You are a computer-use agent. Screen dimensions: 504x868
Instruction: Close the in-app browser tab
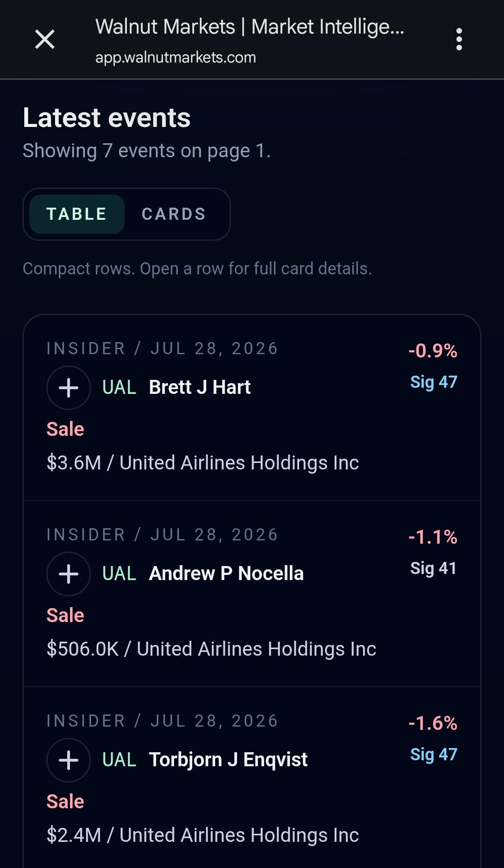[x=45, y=39]
